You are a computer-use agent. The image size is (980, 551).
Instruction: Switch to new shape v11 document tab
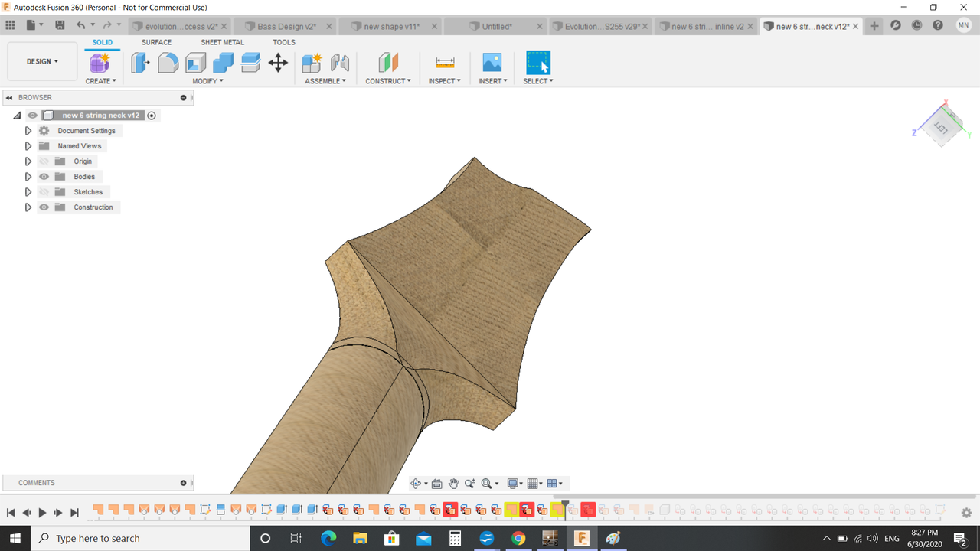tap(391, 26)
